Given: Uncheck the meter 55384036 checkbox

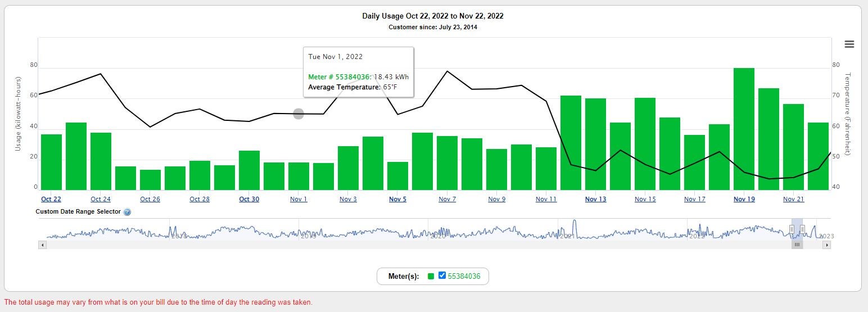Looking at the screenshot, I should [x=442, y=275].
